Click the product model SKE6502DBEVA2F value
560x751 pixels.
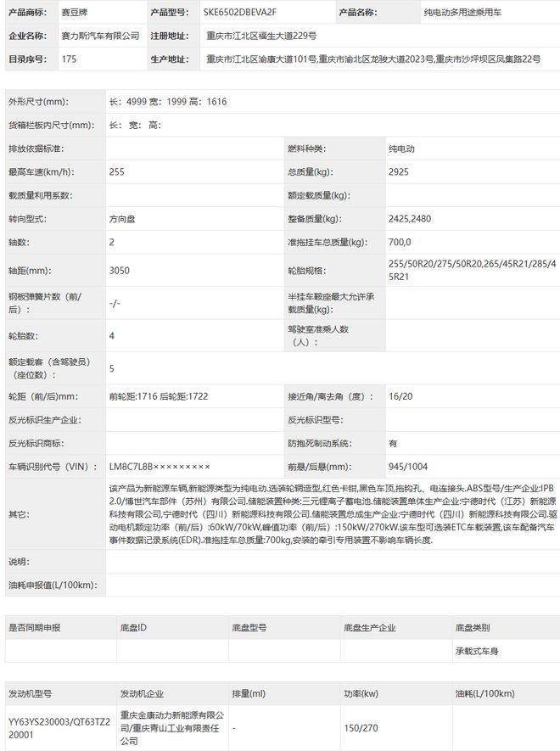tap(239, 13)
